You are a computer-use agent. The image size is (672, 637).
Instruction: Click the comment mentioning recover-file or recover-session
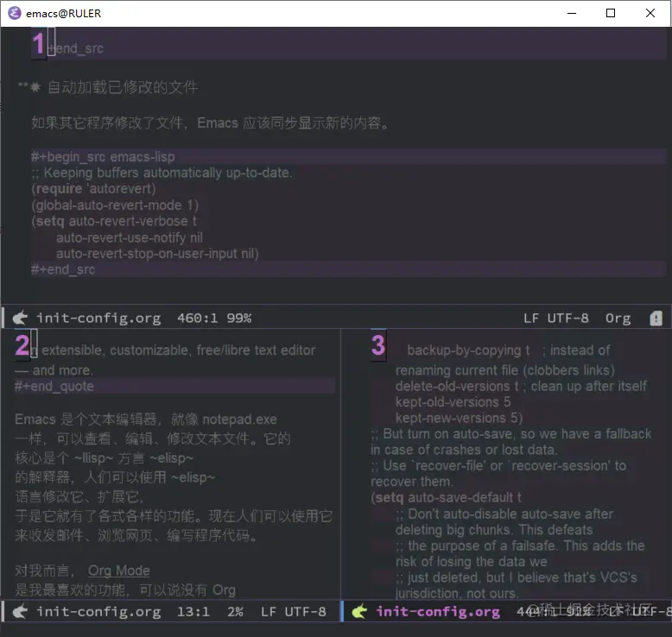[498, 465]
